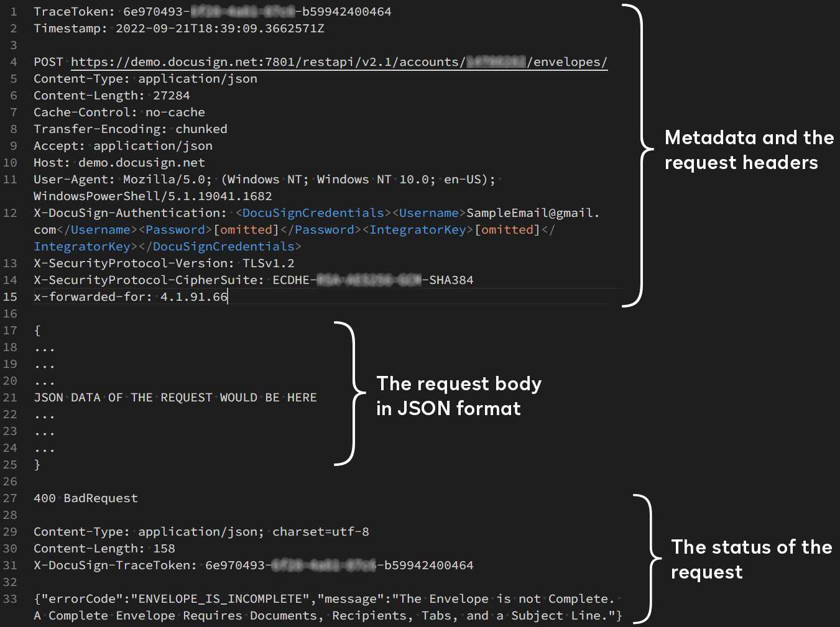This screenshot has height=627, width=840.
Task: Click the Metadata and request headers annotation
Action: pyautogui.click(x=749, y=150)
